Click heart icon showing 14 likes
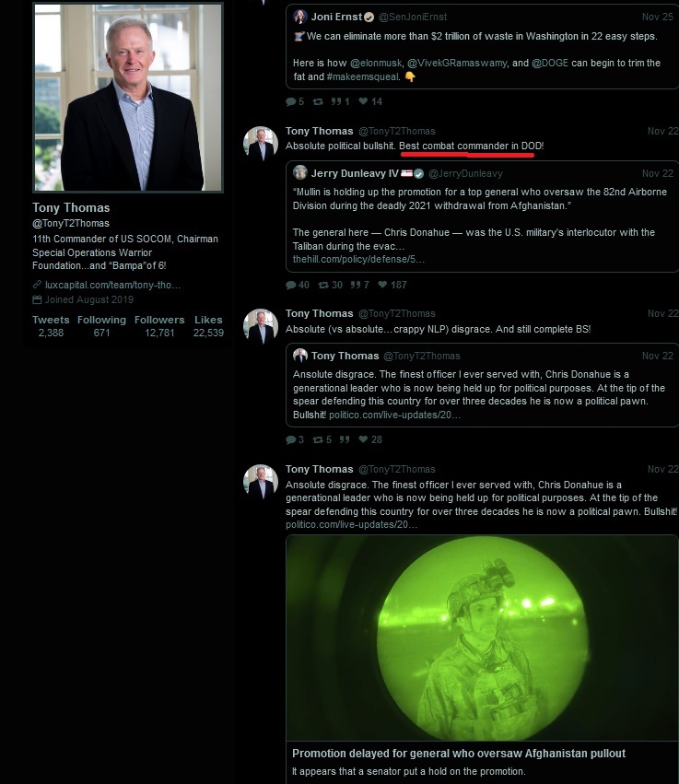 364,101
